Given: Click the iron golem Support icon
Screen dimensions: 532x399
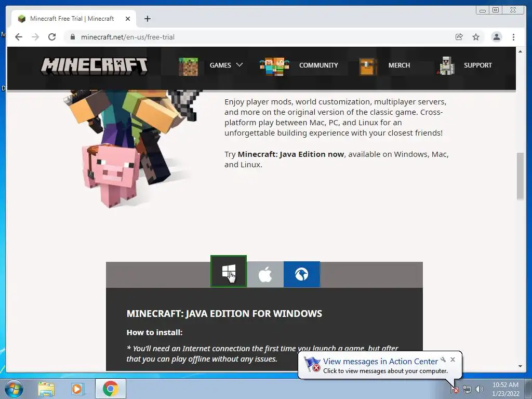Looking at the screenshot, I should 446,66.
